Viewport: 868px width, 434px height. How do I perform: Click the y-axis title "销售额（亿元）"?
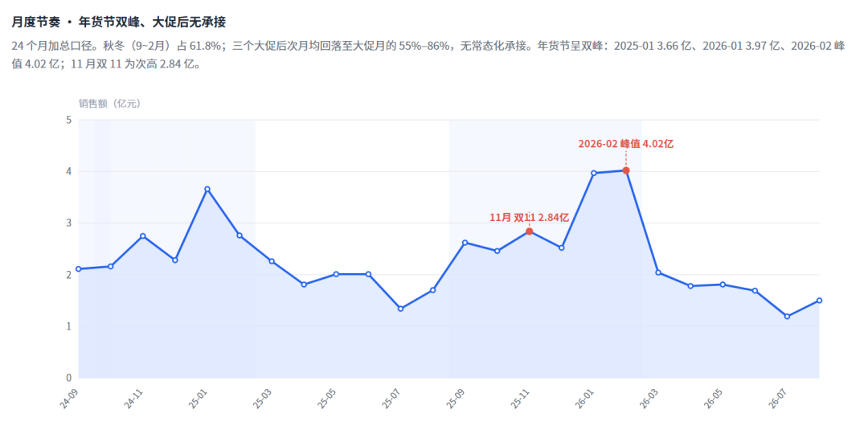109,104
